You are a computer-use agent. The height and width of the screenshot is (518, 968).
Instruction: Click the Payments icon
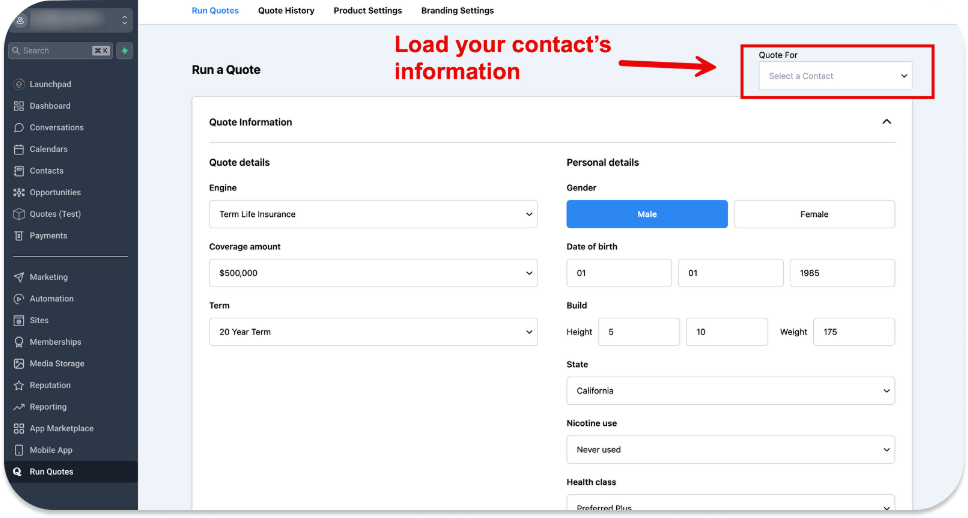(19, 235)
